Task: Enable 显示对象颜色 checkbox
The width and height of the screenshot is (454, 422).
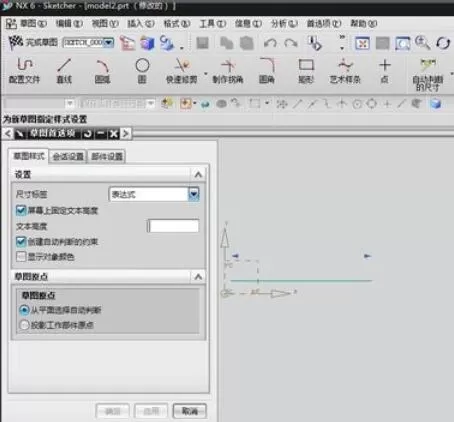Action: pos(21,257)
